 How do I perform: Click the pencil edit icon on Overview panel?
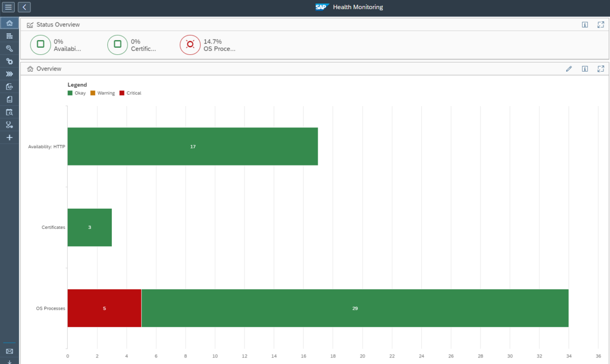pyautogui.click(x=569, y=69)
